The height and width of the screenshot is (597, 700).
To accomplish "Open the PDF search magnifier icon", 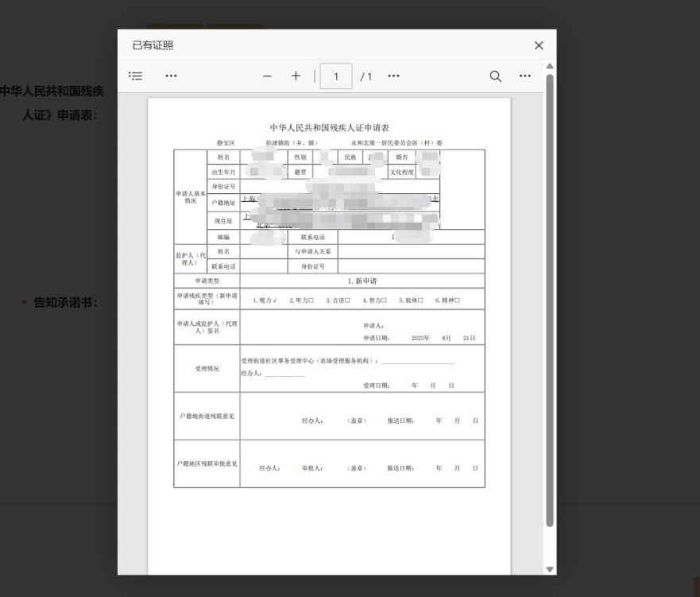I will pyautogui.click(x=496, y=76).
